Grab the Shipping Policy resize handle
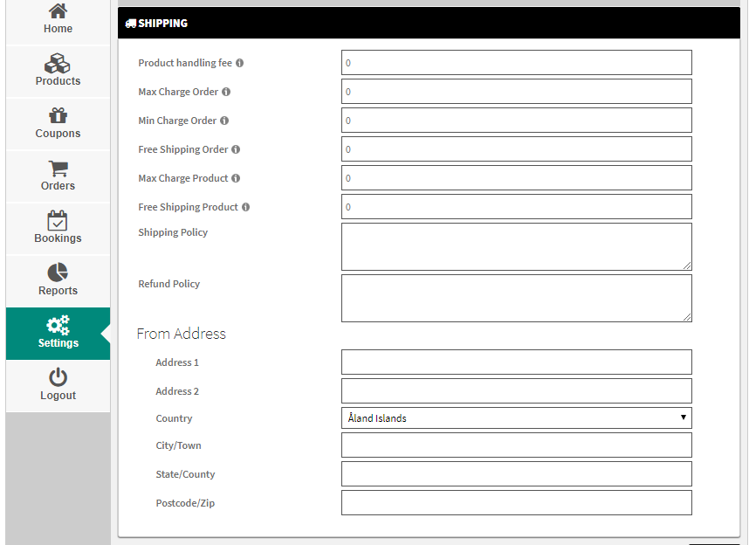Viewport: 756px width, 545px height. [x=687, y=266]
